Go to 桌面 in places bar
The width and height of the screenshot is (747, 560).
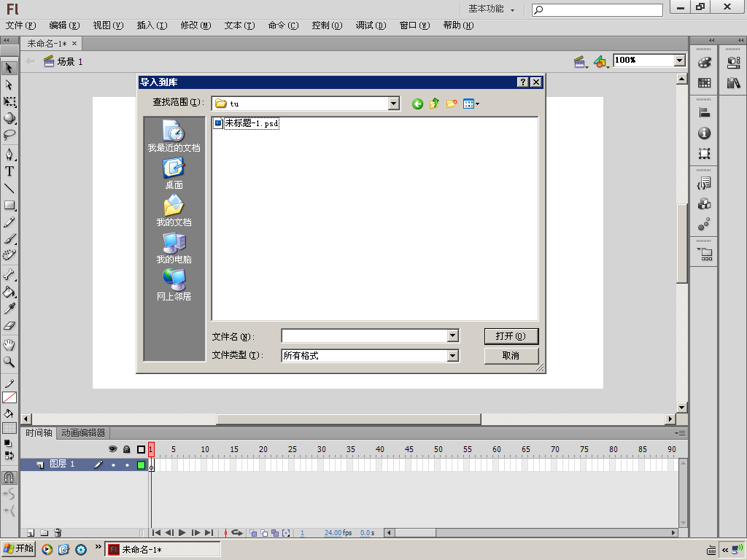pos(174,174)
